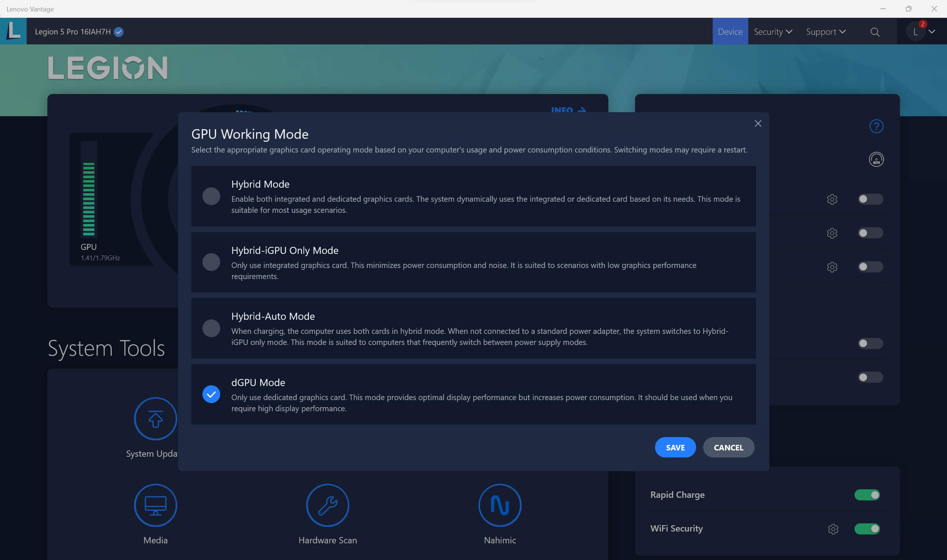The image size is (947, 560).
Task: Click the GPU Working Mode dialog title
Action: pos(250,134)
